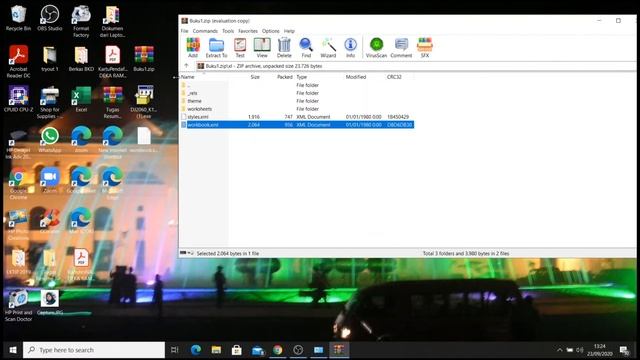Select the styles.xml file row
Image resolution: width=640 pixels, height=360 pixels.
(x=297, y=117)
